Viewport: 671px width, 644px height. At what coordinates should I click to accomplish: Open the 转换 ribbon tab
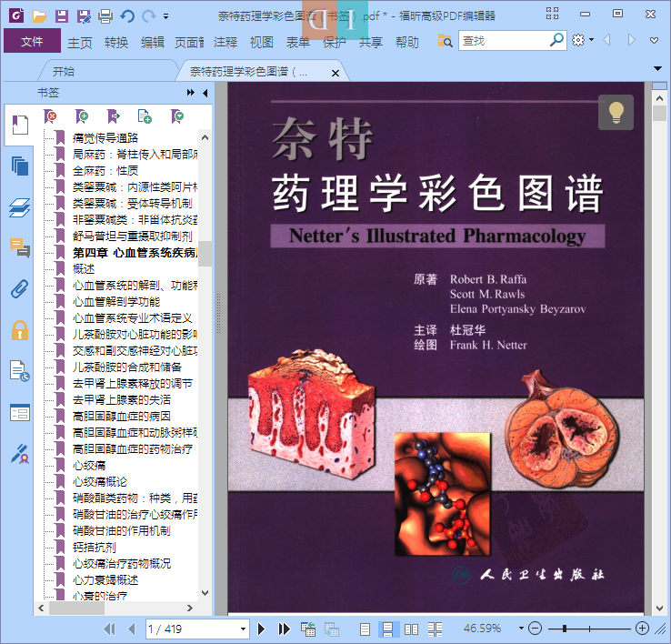116,43
